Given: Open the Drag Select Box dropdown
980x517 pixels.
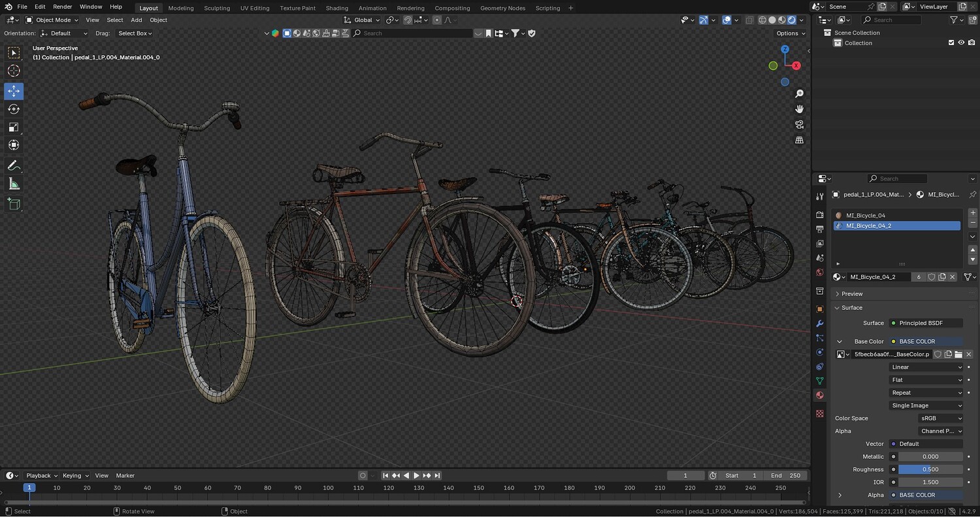Looking at the screenshot, I should pos(135,33).
